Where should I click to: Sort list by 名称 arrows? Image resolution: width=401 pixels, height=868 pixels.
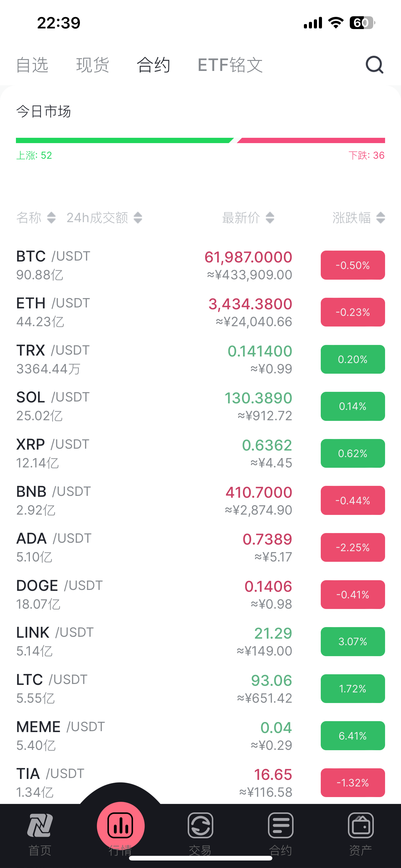click(x=51, y=218)
